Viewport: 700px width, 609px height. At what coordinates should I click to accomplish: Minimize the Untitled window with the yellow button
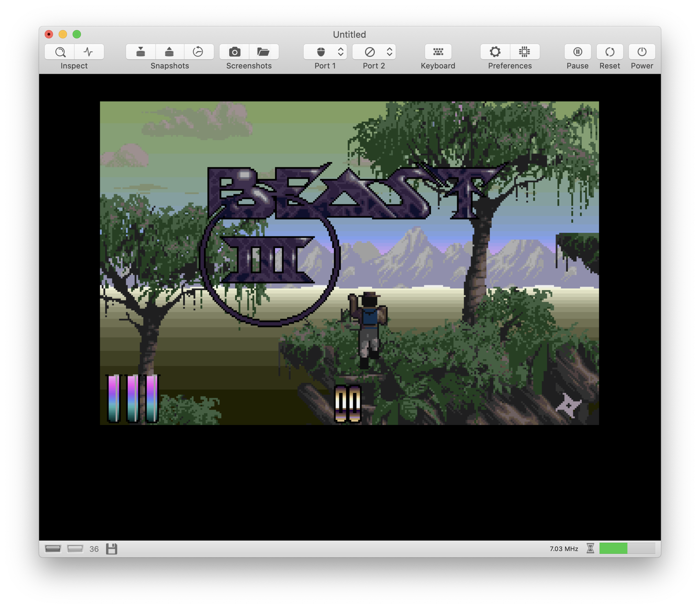[63, 34]
